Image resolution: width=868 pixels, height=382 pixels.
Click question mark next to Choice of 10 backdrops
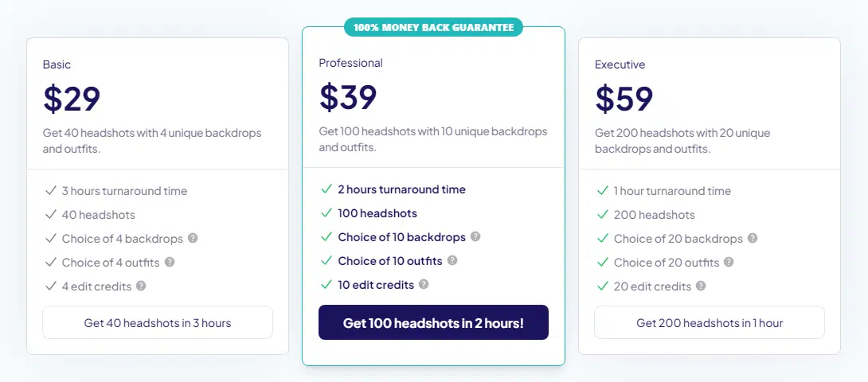point(475,236)
